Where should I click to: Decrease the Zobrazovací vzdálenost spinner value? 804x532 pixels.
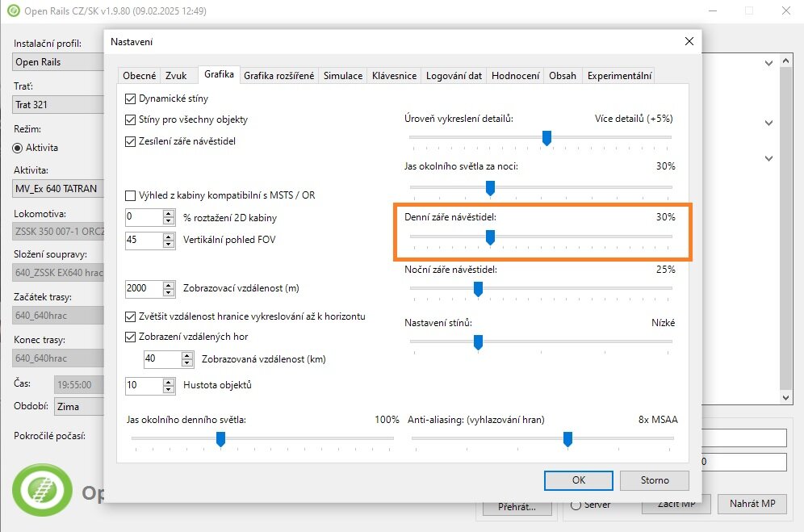(168, 292)
